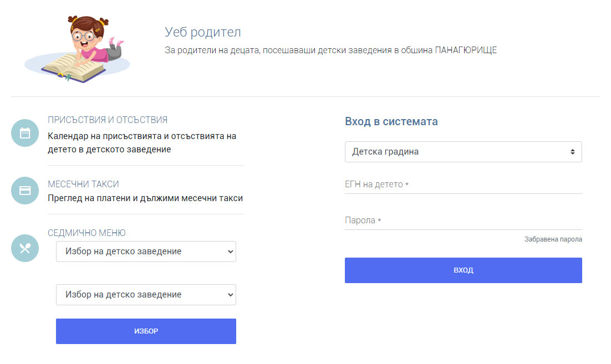Click the 'Вход в системата' heading
The width and height of the screenshot is (611, 364).
[391, 121]
